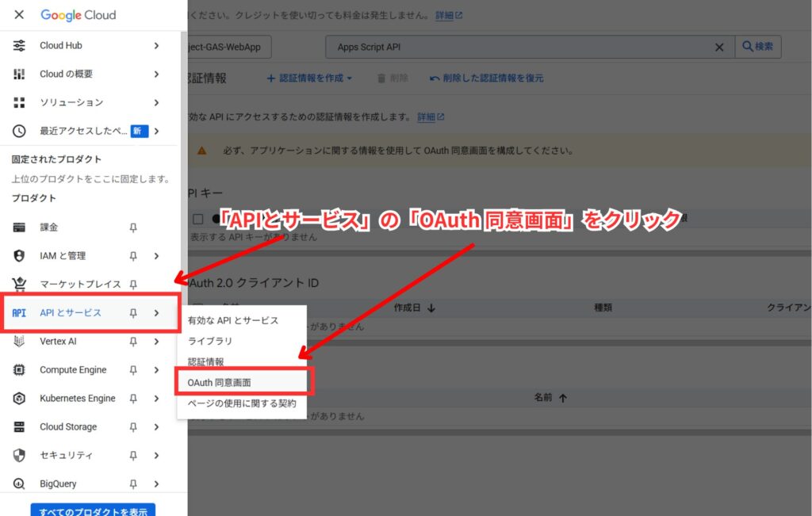Click the 新 badge on recent pages
Viewport: 812px width, 516px height.
pos(139,131)
